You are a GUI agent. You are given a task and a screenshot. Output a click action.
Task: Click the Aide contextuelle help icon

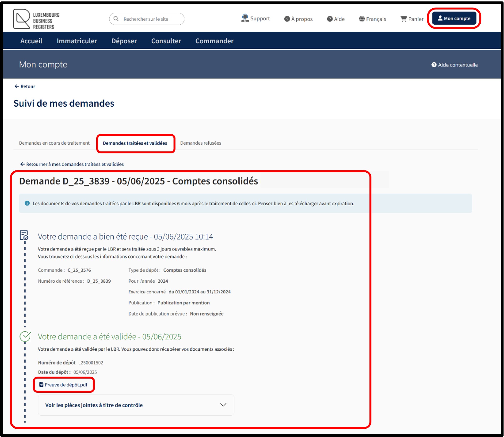click(x=434, y=65)
